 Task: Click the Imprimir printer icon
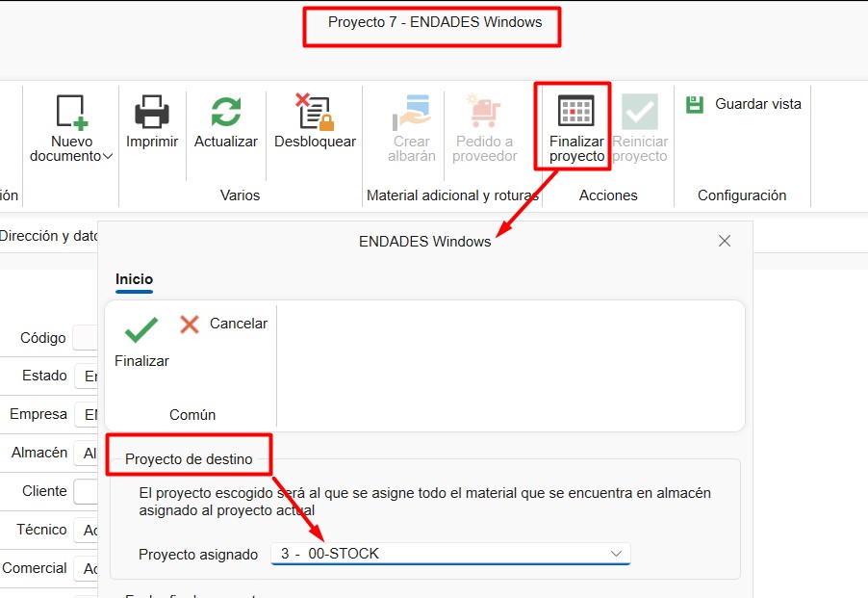click(152, 113)
